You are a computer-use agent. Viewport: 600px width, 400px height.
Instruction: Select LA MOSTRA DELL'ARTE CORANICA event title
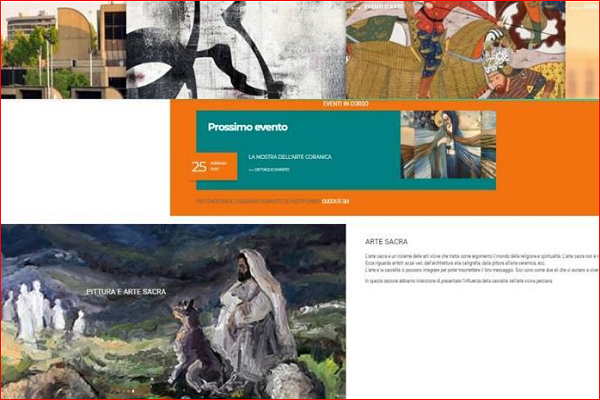point(290,157)
